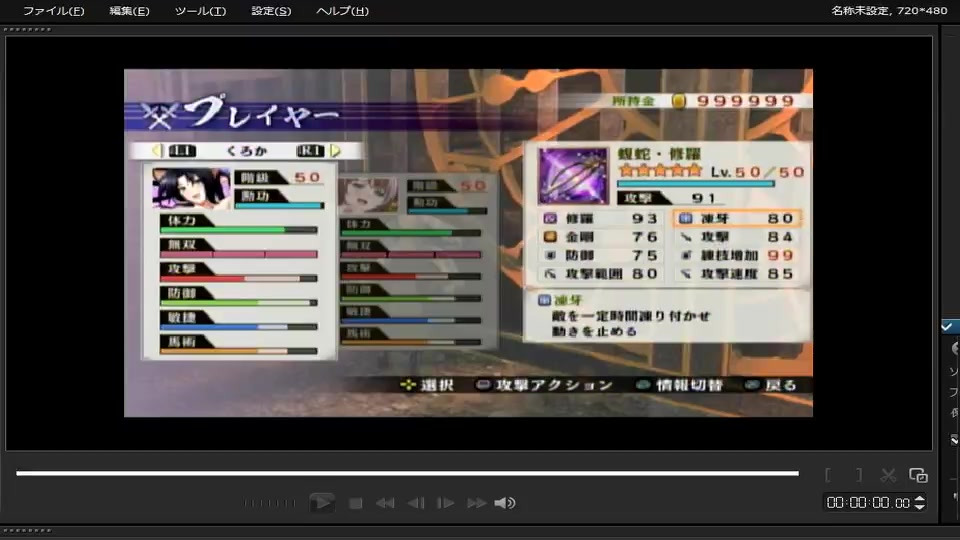Open the ツール(T) menu
Image resolution: width=960 pixels, height=540 pixels.
[200, 11]
